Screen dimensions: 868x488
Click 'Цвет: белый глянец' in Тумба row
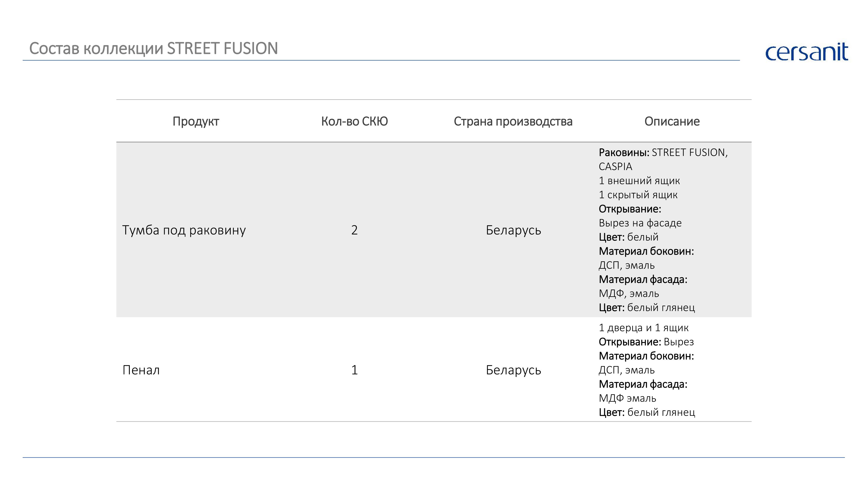coord(647,308)
